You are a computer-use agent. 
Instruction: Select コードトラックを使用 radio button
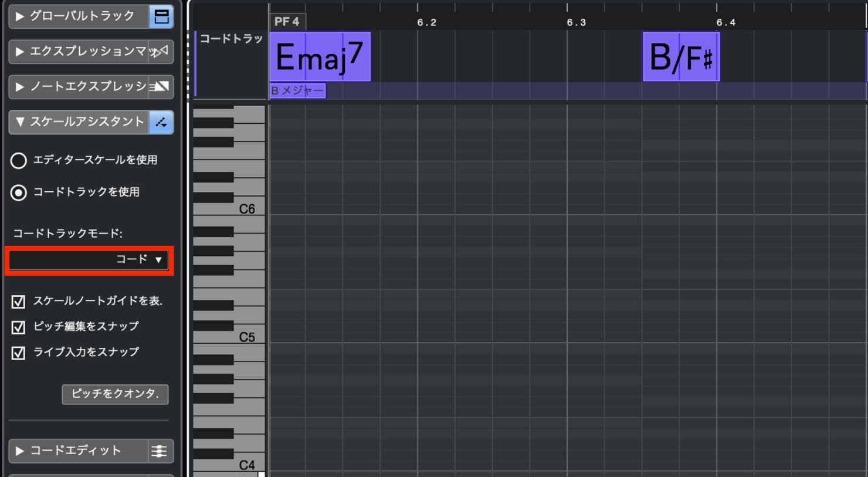coord(19,192)
